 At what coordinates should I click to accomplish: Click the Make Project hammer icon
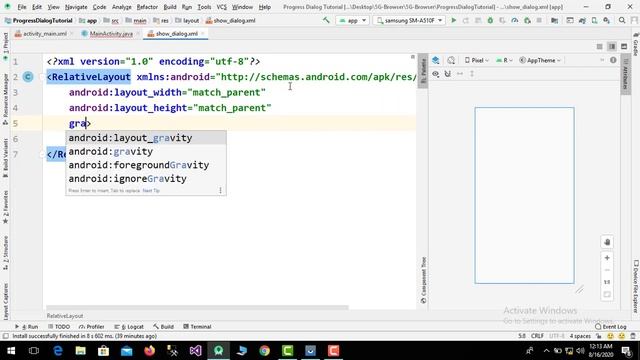pyautogui.click(x=326, y=20)
